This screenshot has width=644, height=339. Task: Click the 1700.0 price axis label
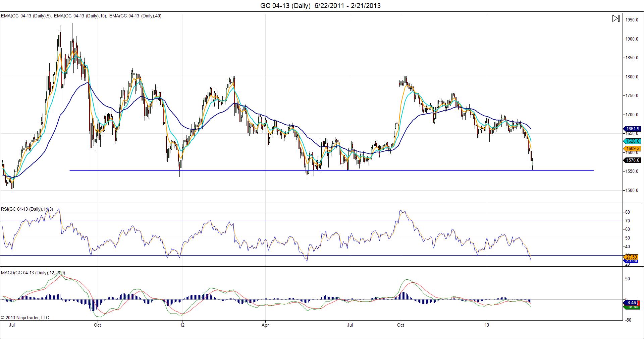[x=632, y=115]
